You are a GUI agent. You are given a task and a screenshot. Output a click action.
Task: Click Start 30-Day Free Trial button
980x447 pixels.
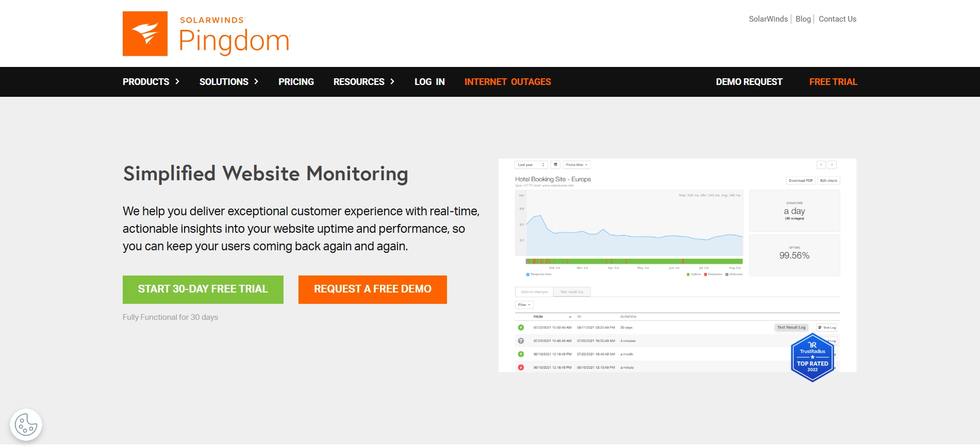pyautogui.click(x=203, y=289)
